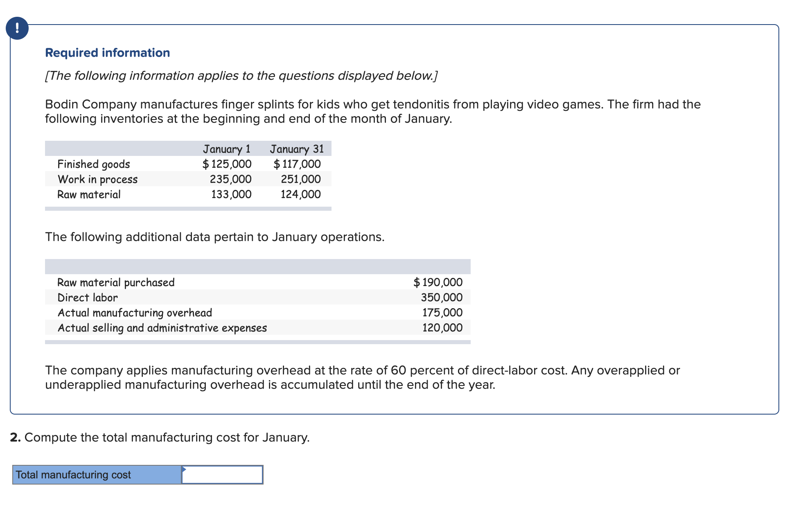Viewport: 812px width, 514px height.
Task: Click the Total manufacturing cost input field
Action: coord(222,475)
